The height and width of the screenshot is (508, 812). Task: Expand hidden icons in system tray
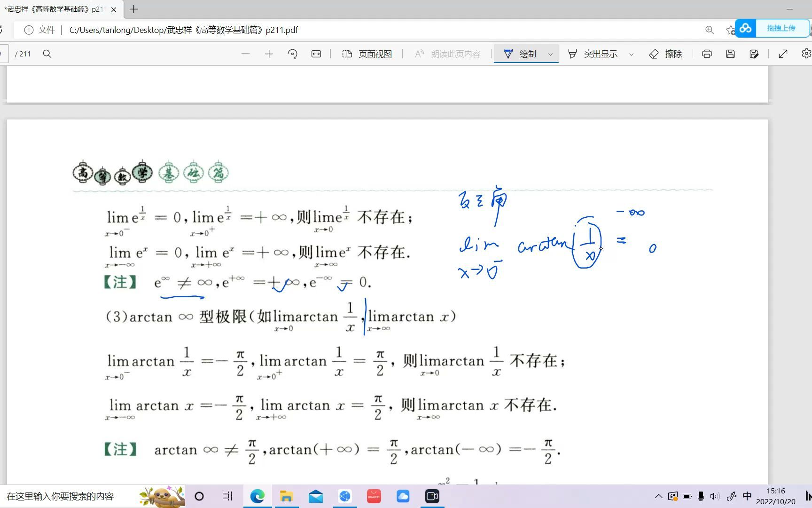click(x=658, y=496)
